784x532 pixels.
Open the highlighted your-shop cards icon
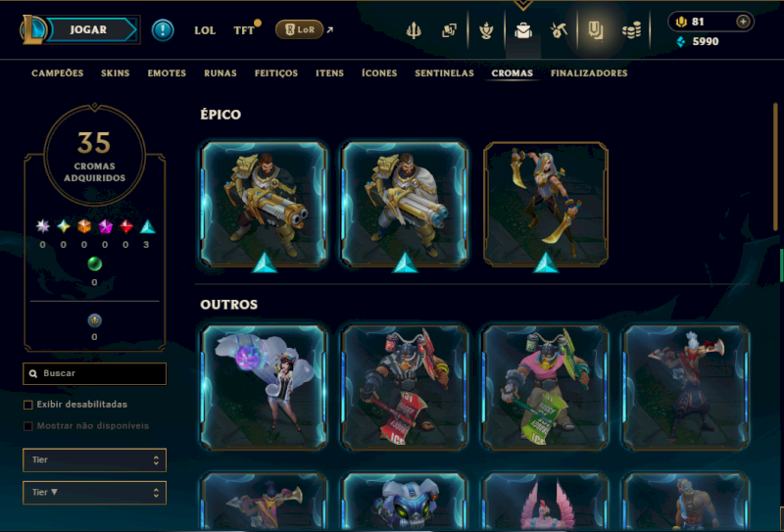point(596,31)
